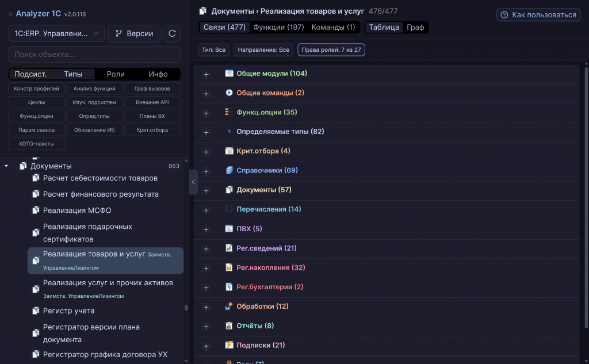Switch to the Функции (197) tab
Screen dimensions: 589x364
(278, 28)
